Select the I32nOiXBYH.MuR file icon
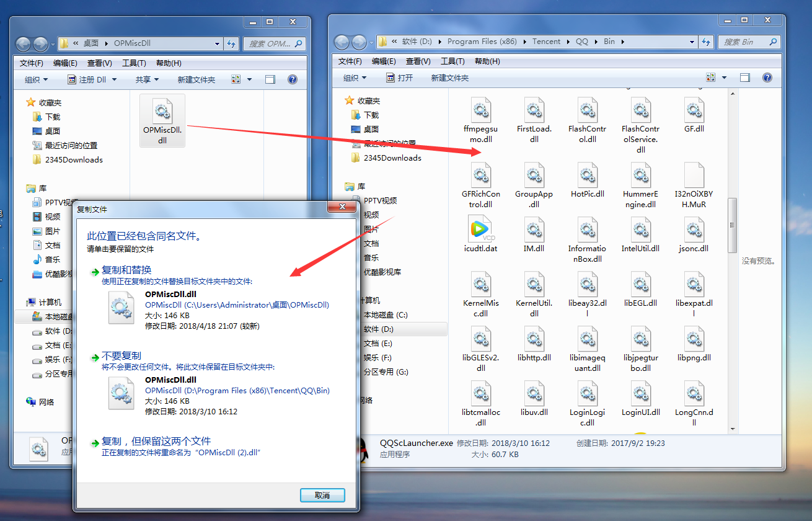The image size is (812, 521). point(694,177)
